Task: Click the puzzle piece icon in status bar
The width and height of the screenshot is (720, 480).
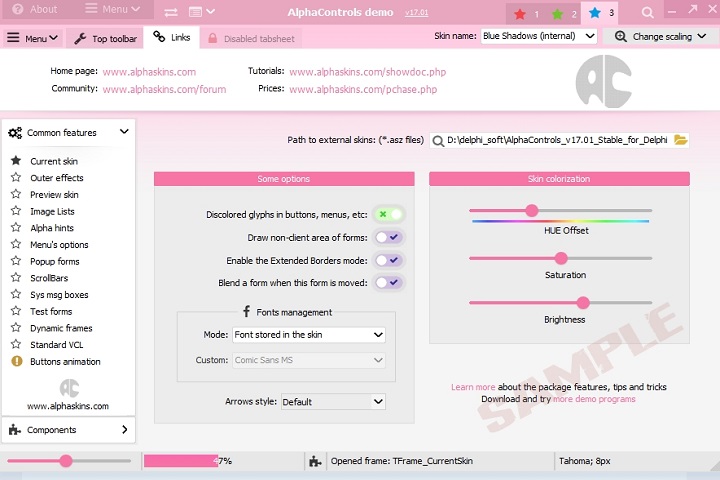Action: [315, 461]
